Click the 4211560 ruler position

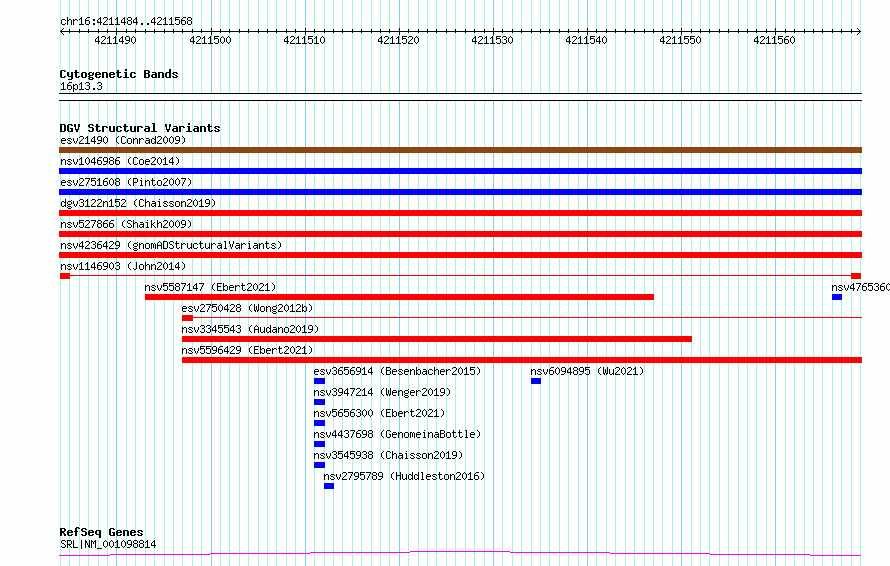coord(774,40)
